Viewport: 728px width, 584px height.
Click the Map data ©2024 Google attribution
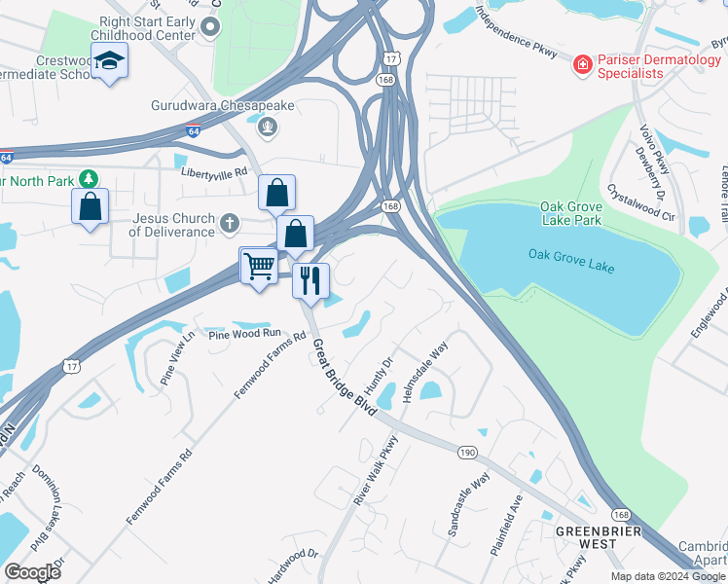(x=668, y=576)
